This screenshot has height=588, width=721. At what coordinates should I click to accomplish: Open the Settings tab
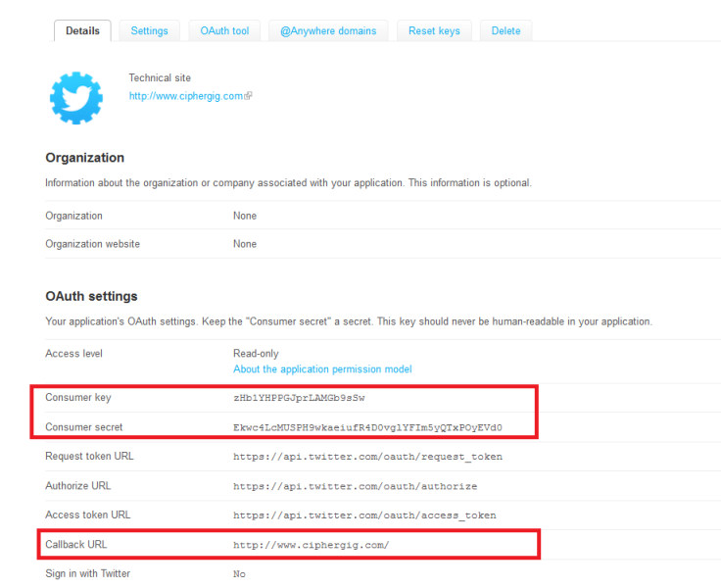point(150,30)
